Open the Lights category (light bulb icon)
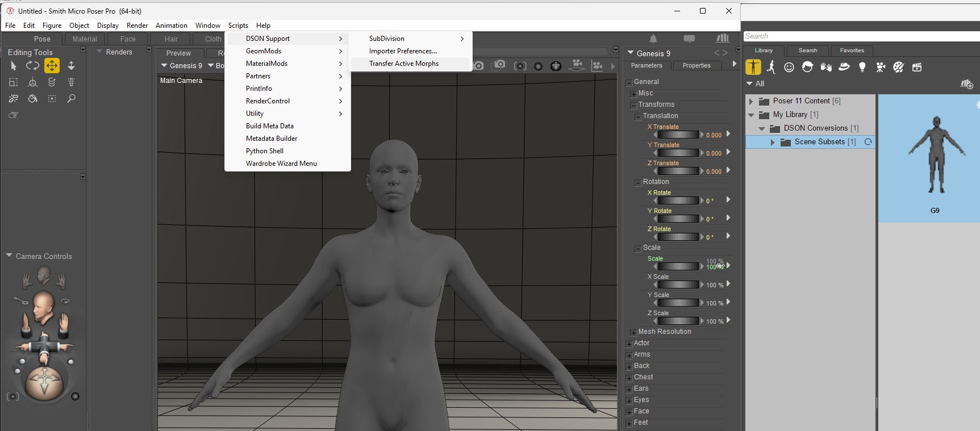This screenshot has width=980, height=431. pyautogui.click(x=862, y=67)
